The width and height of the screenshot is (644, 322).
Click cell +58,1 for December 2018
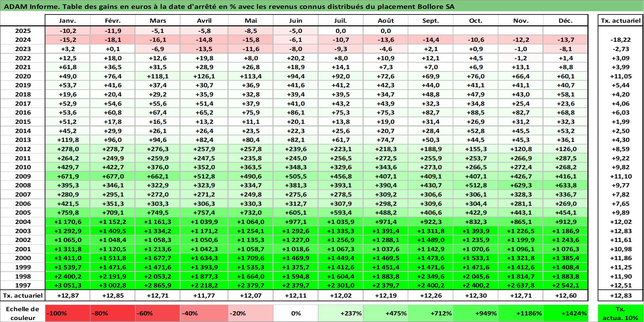[x=565, y=94]
